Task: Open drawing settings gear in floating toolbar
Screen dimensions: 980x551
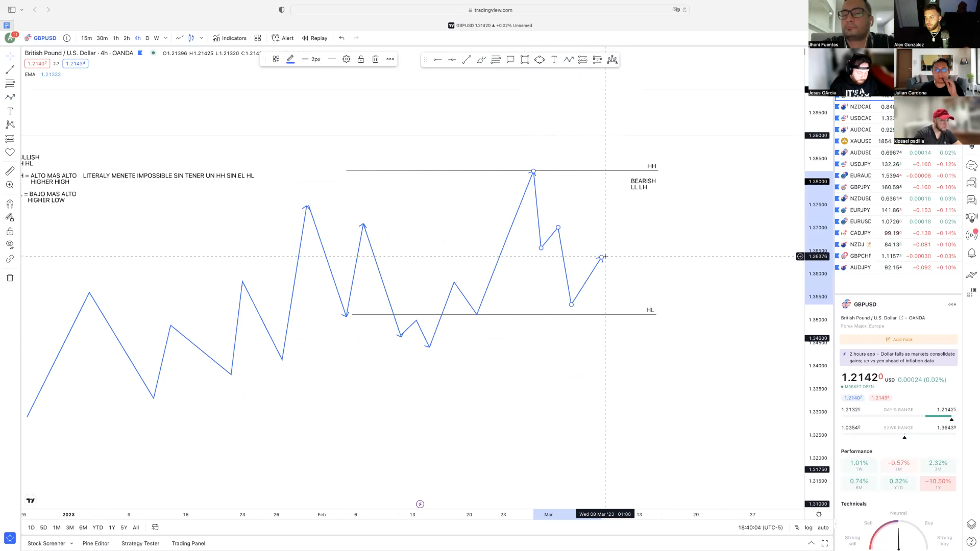Action: pyautogui.click(x=346, y=59)
